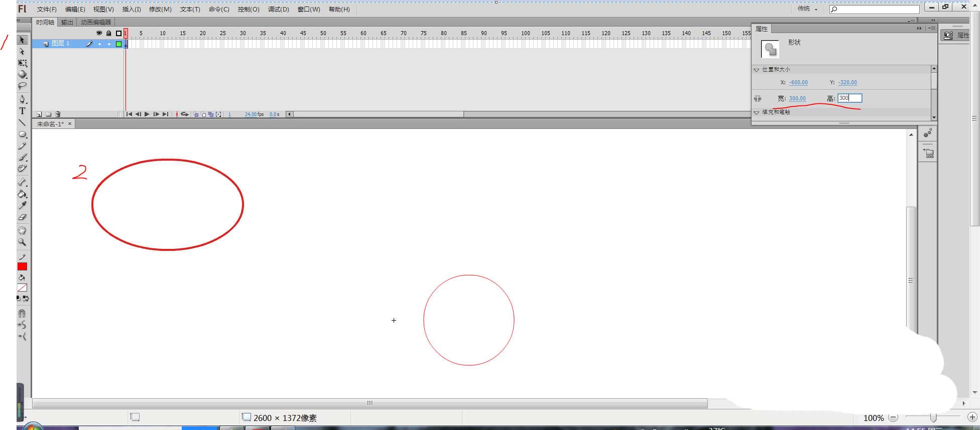The width and height of the screenshot is (980, 430).
Task: Select the Pen tool
Action: pyautogui.click(x=22, y=99)
